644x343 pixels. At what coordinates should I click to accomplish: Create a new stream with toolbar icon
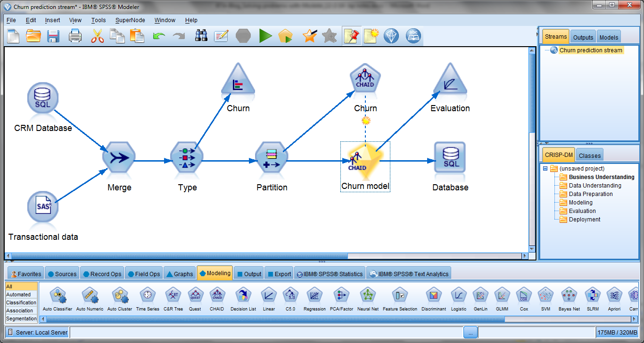13,36
